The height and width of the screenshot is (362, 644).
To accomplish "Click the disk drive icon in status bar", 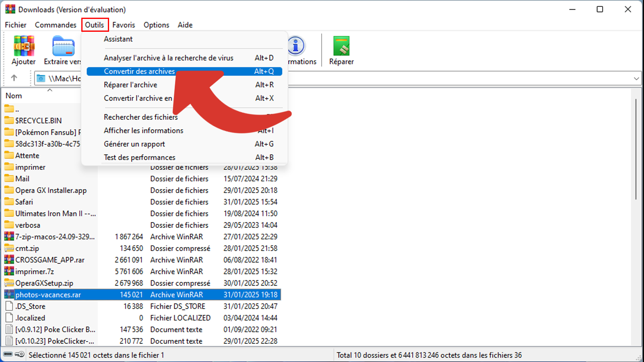I will pyautogui.click(x=8, y=354).
